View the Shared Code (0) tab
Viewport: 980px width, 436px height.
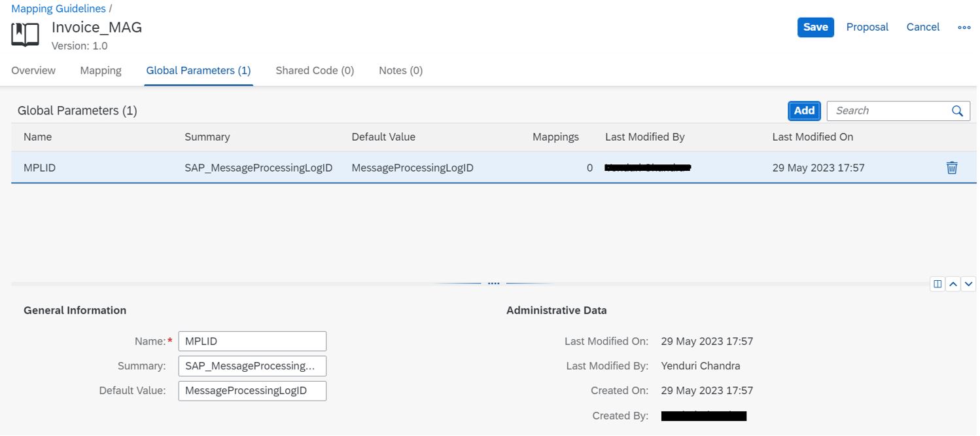314,70
